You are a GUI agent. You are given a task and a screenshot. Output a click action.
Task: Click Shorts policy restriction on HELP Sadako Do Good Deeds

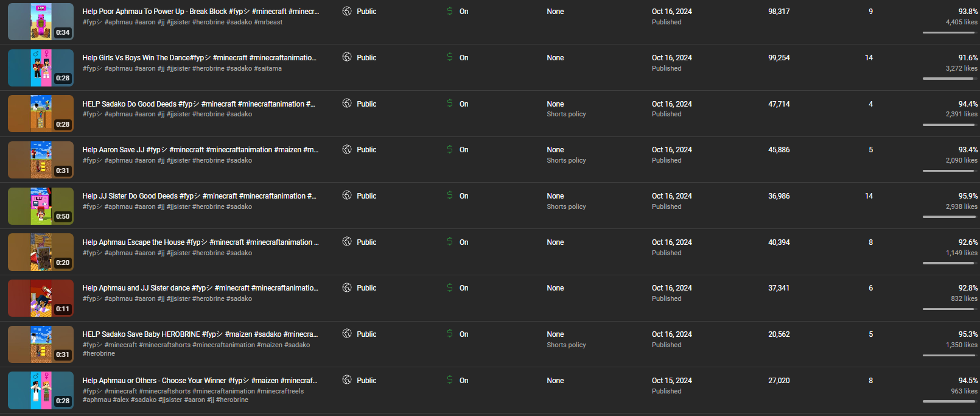tap(566, 114)
